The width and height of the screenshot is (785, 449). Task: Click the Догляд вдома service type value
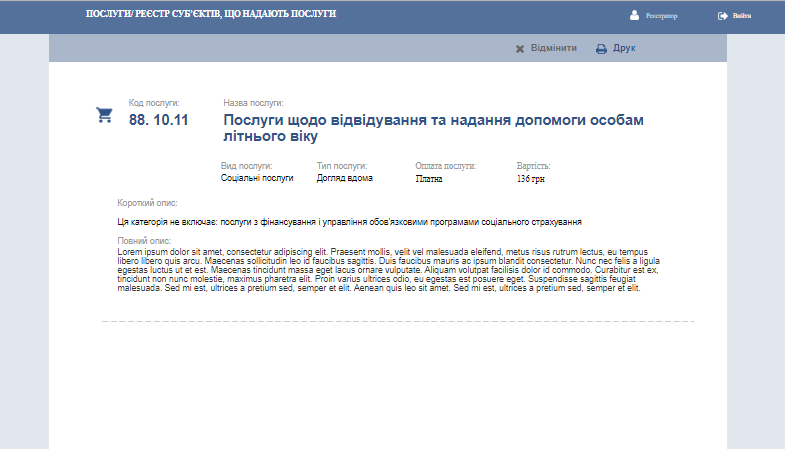pyautogui.click(x=345, y=178)
